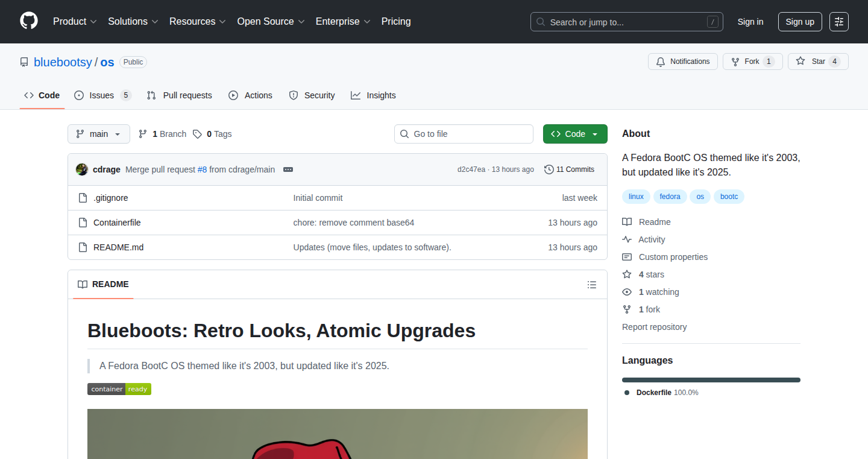The height and width of the screenshot is (459, 868).
Task: Click the Languages bar
Action: pos(711,380)
